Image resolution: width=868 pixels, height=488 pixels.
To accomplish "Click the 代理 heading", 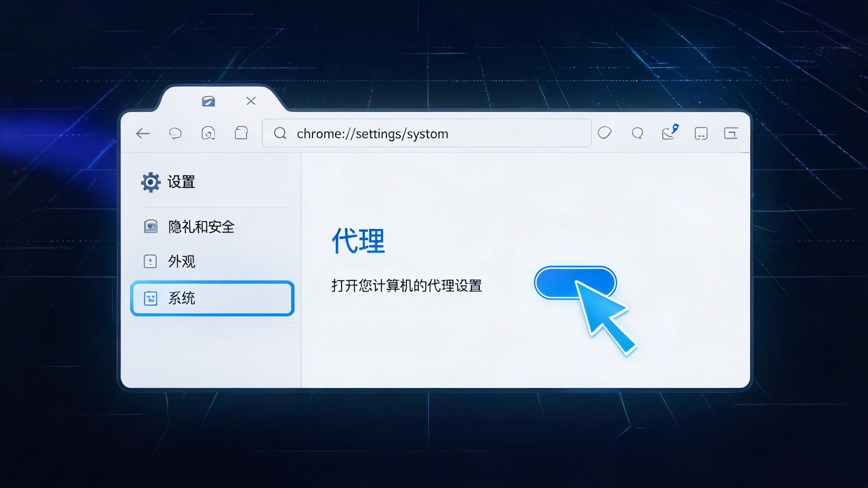I will pos(358,241).
